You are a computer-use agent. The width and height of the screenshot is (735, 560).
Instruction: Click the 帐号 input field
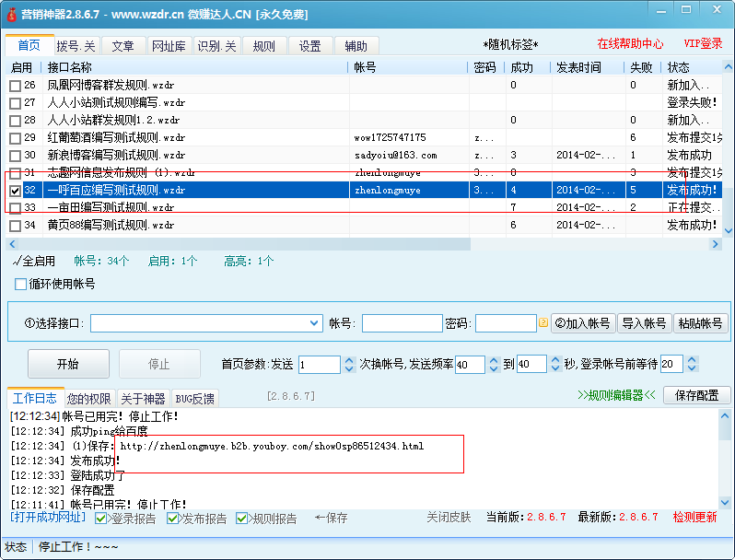pyautogui.click(x=402, y=323)
